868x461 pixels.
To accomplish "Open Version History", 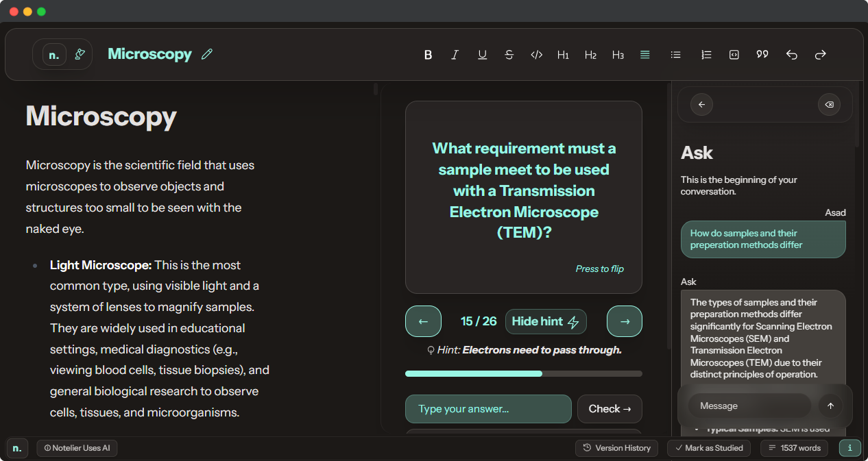I will tap(616, 448).
